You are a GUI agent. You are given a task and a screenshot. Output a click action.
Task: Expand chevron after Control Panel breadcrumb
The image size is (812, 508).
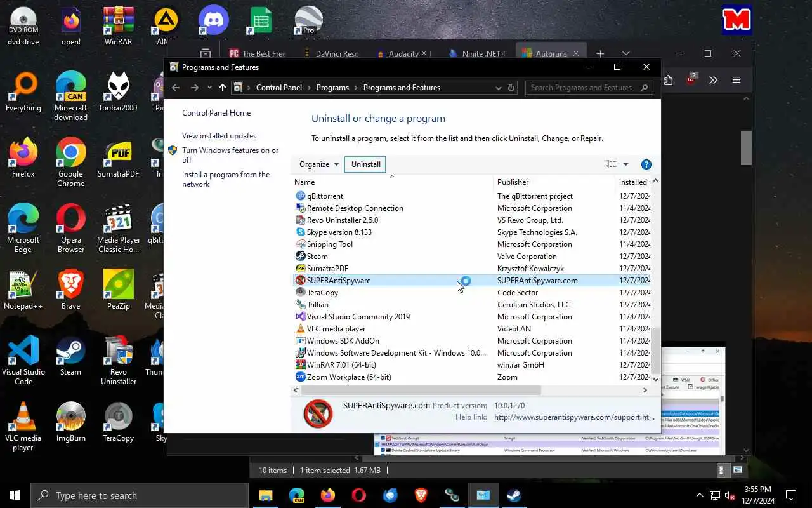309,88
